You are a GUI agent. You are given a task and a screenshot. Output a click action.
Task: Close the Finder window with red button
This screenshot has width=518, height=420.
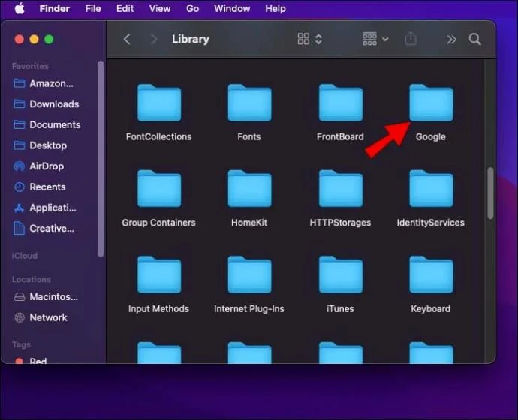tap(20, 40)
